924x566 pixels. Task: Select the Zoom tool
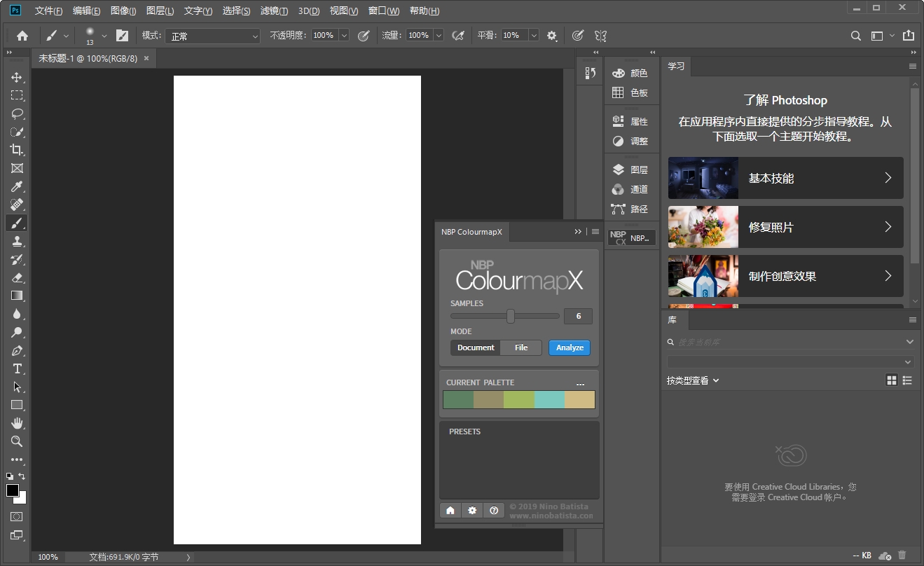click(17, 441)
